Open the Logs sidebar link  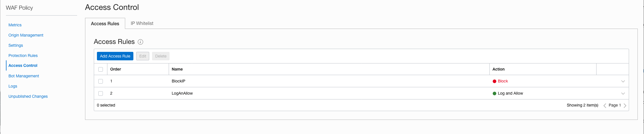click(x=13, y=86)
